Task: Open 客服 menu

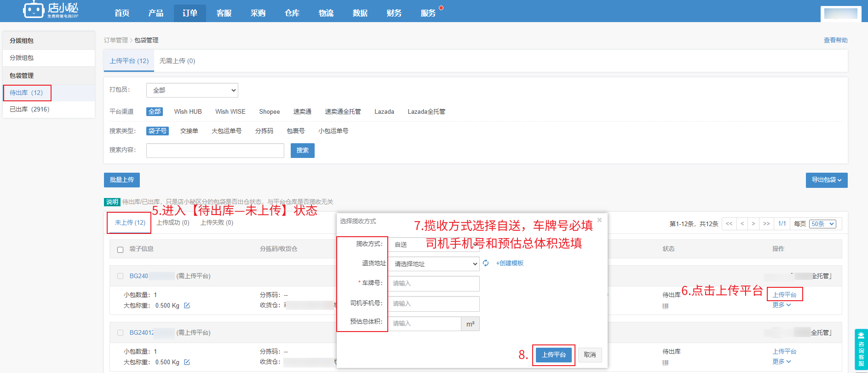Action: coord(224,13)
